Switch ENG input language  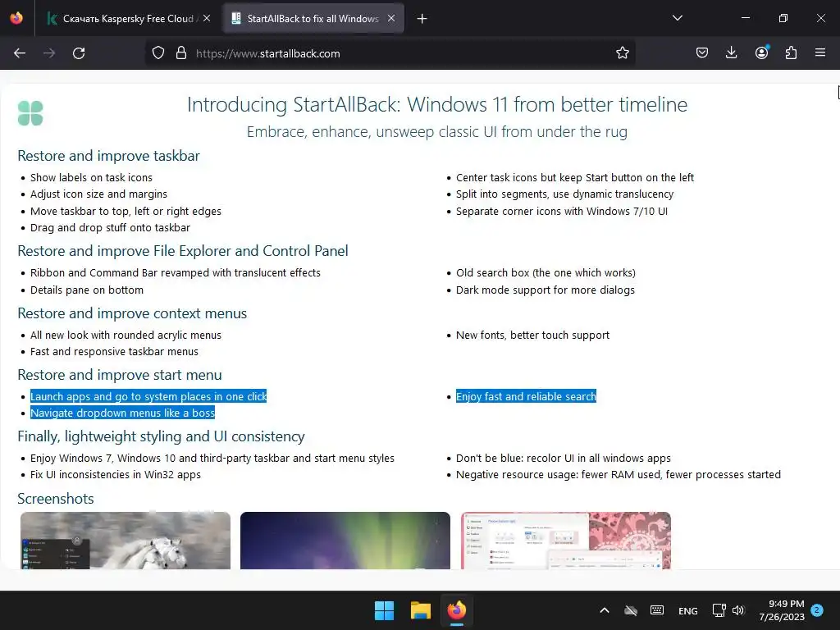(x=688, y=610)
